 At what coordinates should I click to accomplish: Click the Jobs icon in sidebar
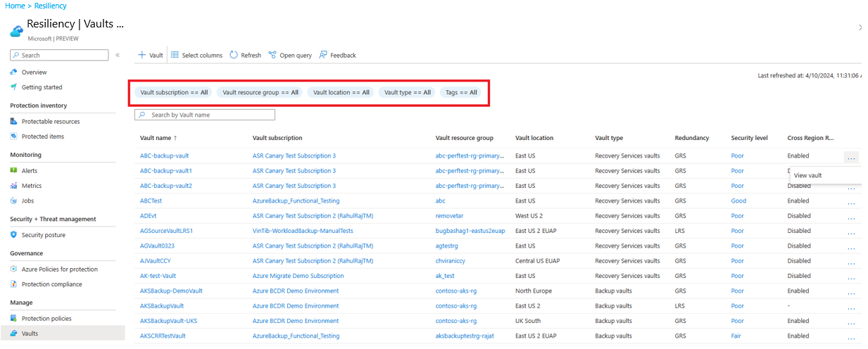[14, 201]
